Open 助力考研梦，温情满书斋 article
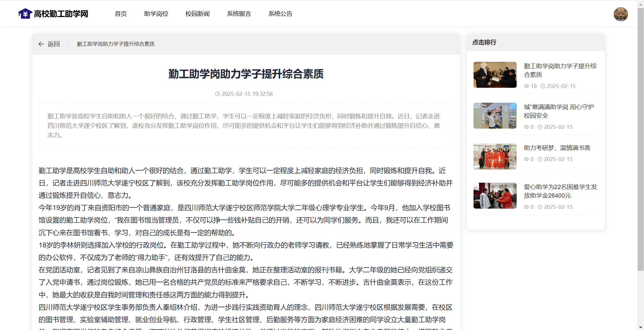This screenshot has height=330, width=644. (x=557, y=148)
